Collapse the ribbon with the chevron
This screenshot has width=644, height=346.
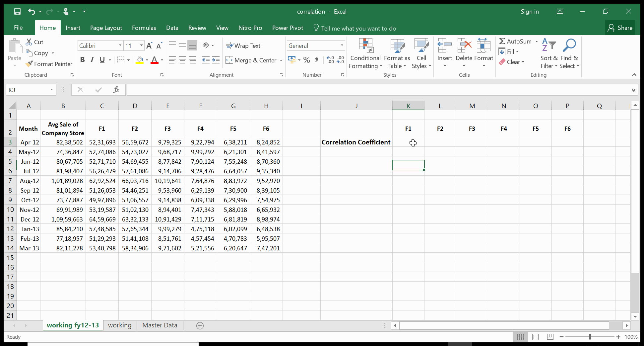634,75
